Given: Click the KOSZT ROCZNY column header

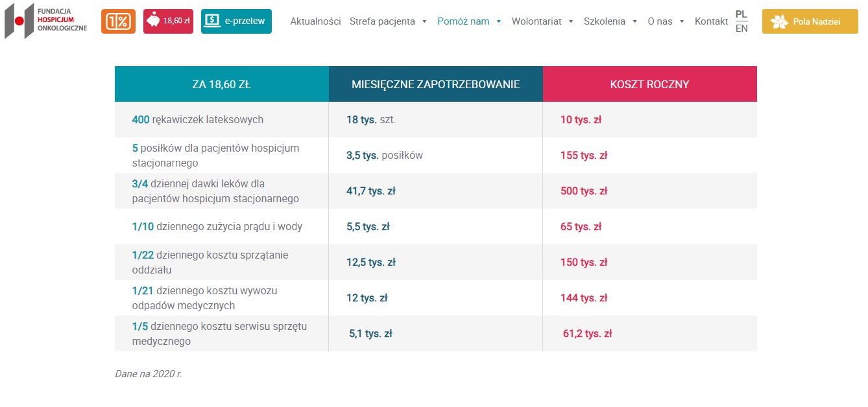Looking at the screenshot, I should 649,84.
